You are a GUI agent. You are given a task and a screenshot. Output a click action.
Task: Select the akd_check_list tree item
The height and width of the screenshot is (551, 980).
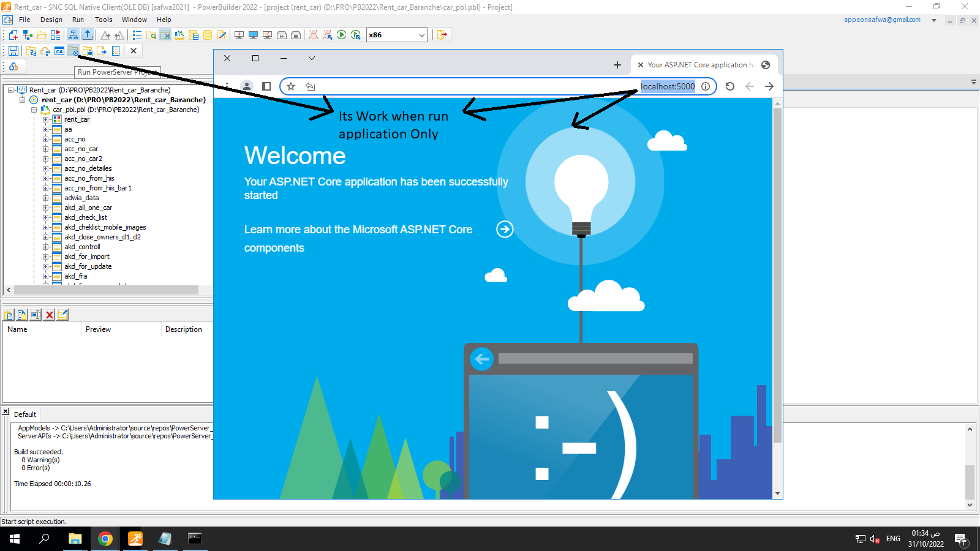(85, 217)
